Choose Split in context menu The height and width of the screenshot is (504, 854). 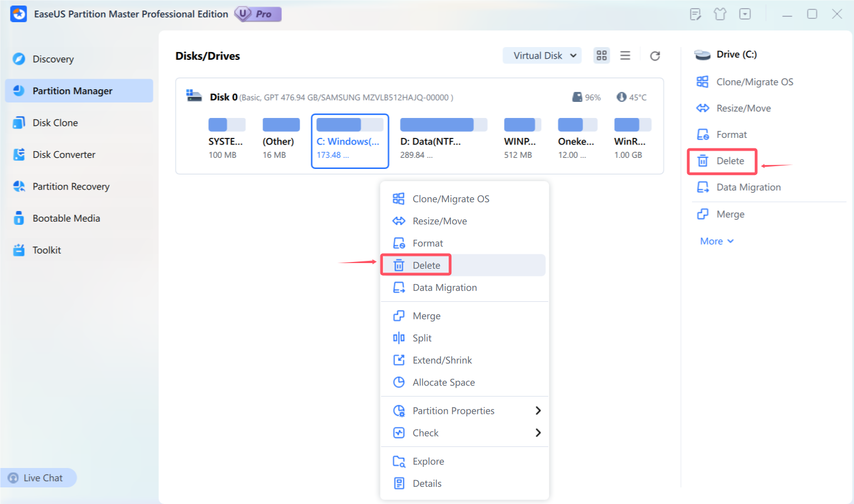tap(464, 338)
